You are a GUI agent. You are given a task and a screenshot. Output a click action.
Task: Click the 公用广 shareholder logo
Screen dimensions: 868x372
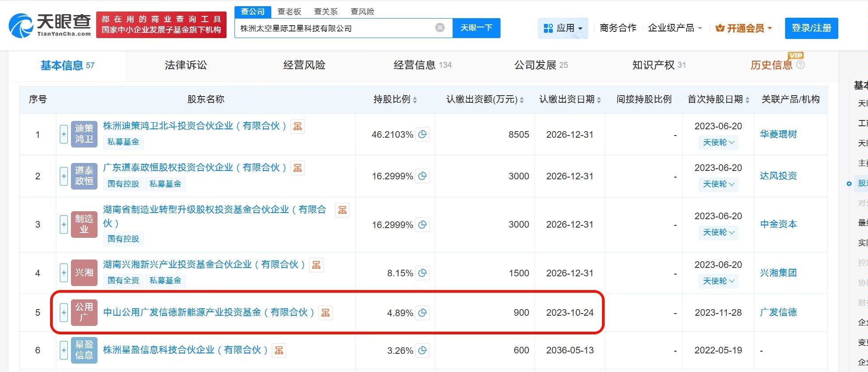[x=84, y=312]
